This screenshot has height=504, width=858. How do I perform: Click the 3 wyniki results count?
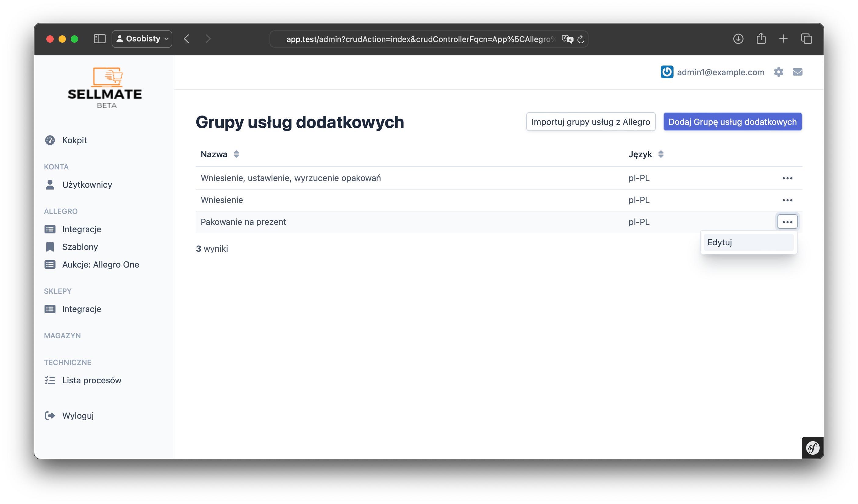212,249
